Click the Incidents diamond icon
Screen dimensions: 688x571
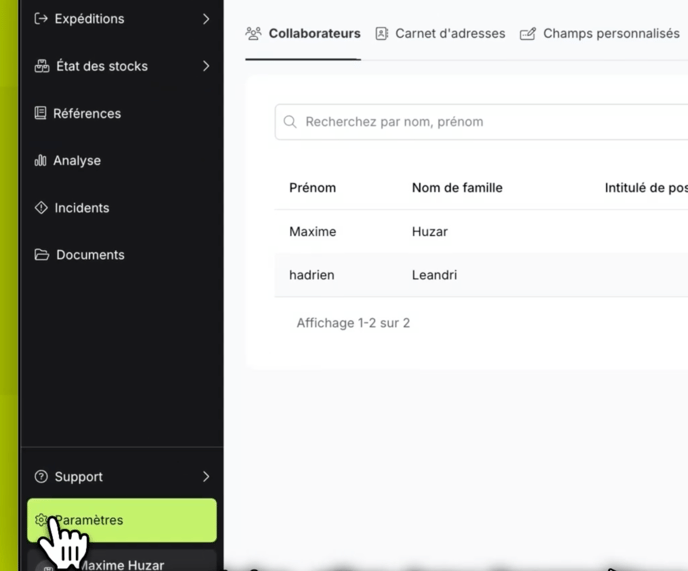(41, 208)
